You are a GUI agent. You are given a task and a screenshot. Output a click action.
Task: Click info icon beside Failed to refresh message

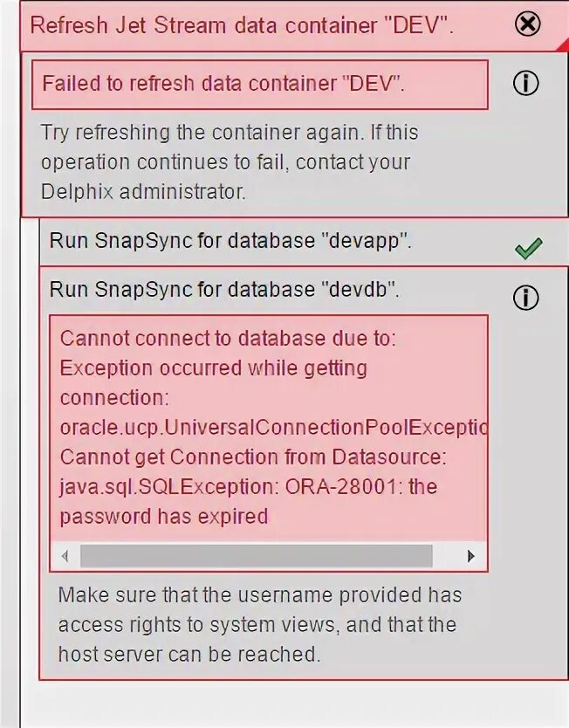(525, 83)
